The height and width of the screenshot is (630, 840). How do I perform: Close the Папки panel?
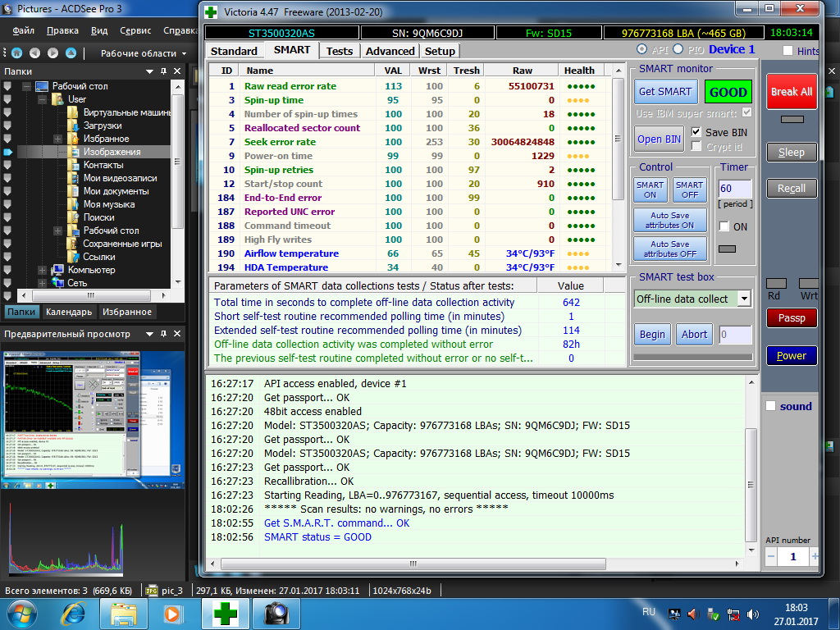point(177,71)
